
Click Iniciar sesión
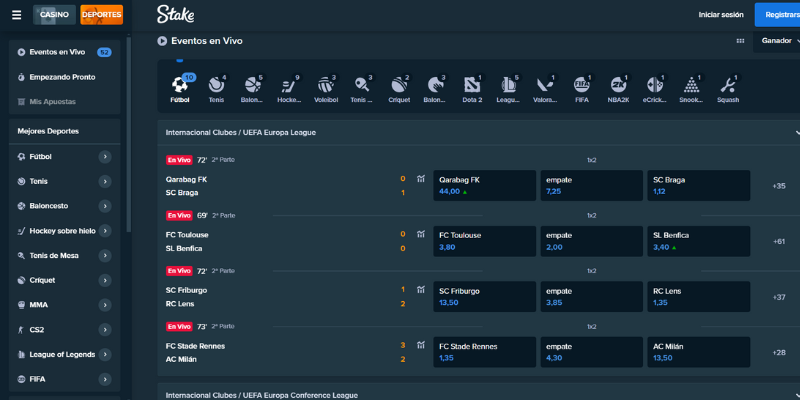pyautogui.click(x=721, y=15)
